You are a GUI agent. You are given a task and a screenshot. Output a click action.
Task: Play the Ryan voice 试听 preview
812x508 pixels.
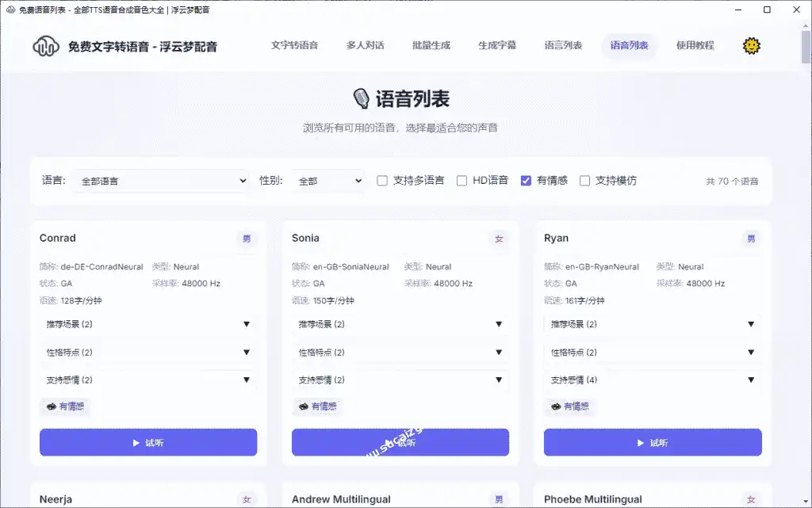[653, 442]
